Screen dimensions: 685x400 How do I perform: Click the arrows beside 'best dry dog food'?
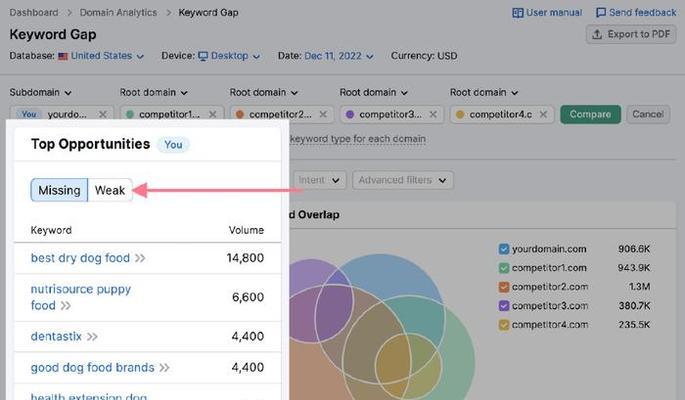(x=140, y=259)
